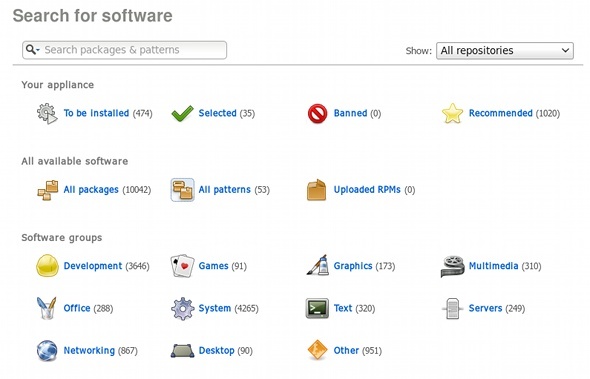
Task: Click the To be installed gear icon
Action: click(47, 113)
